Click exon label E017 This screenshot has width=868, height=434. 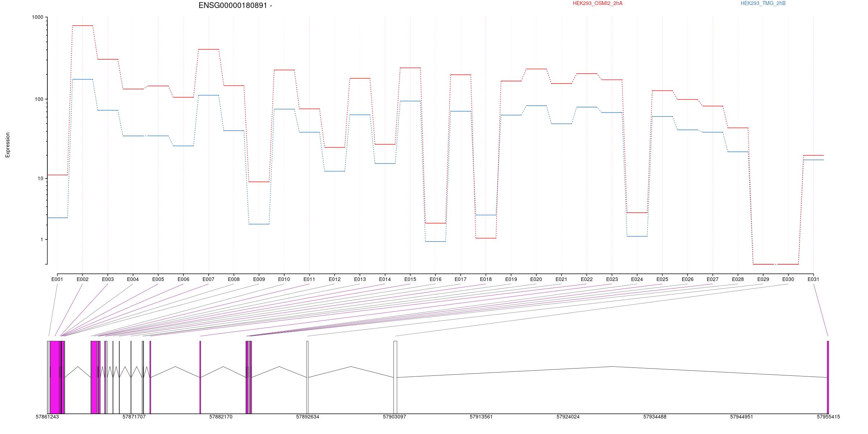tap(460, 279)
